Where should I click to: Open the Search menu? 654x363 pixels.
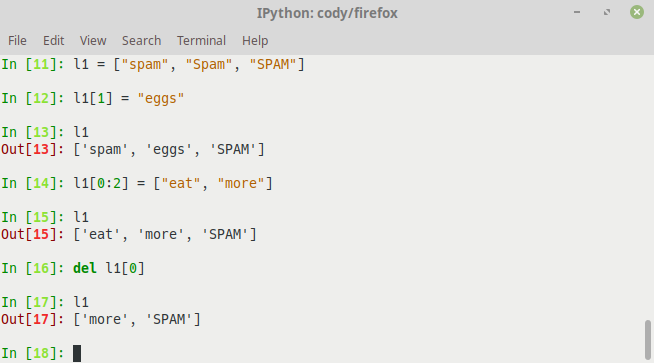(141, 40)
